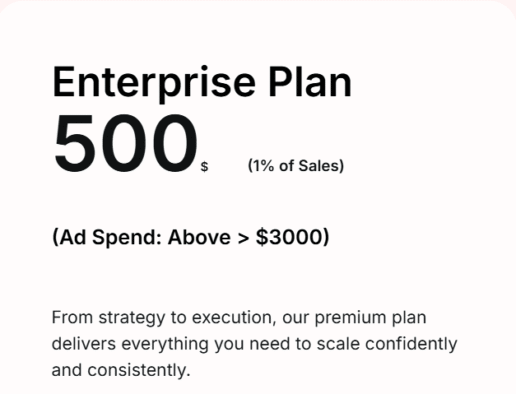Click the word Enterprise in the heading

pos(154,83)
